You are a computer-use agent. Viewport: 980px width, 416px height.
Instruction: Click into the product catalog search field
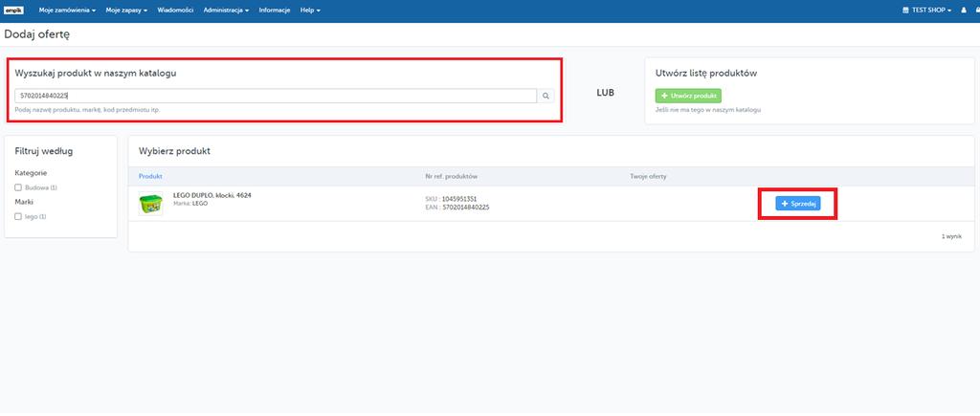276,96
